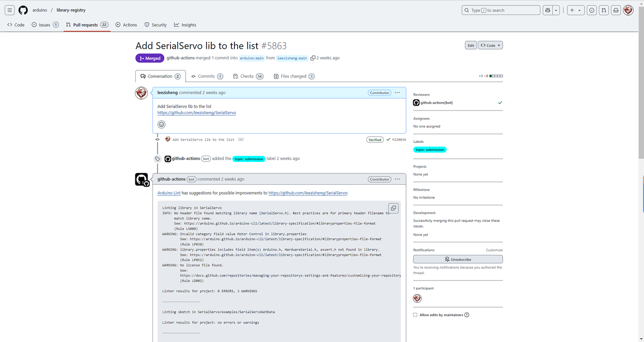
Task: Switch to the Files changed tab
Action: tap(294, 76)
